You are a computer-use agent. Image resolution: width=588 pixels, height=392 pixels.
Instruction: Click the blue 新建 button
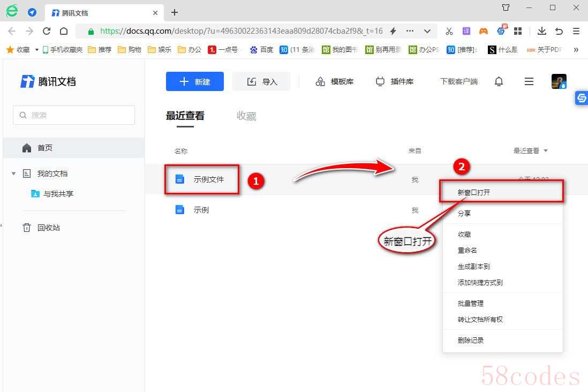point(194,81)
